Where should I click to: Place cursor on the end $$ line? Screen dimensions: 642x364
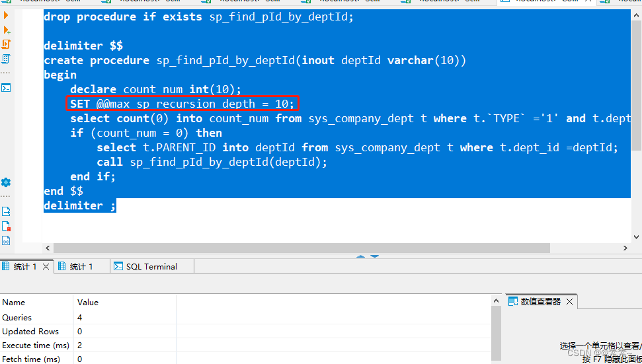coord(63,191)
